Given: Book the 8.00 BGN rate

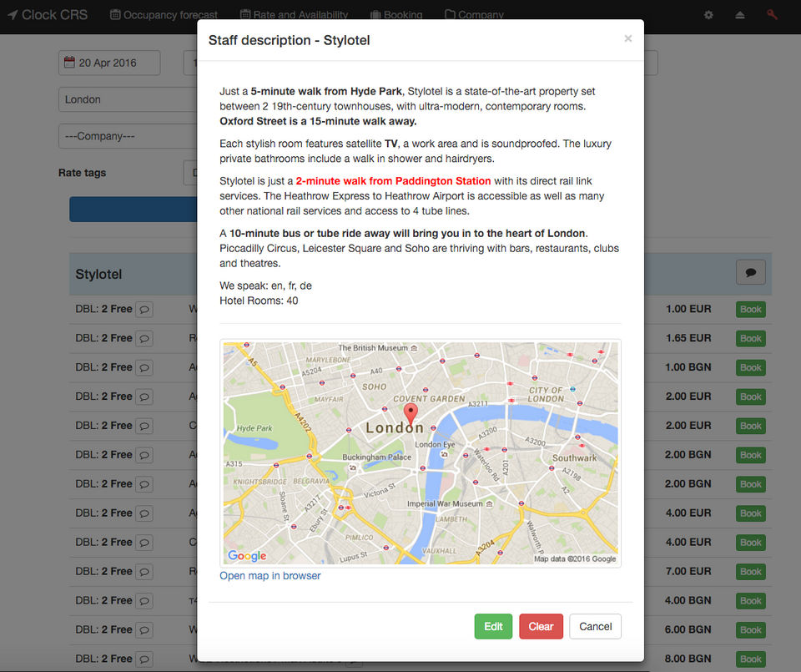Looking at the screenshot, I should 750,659.
